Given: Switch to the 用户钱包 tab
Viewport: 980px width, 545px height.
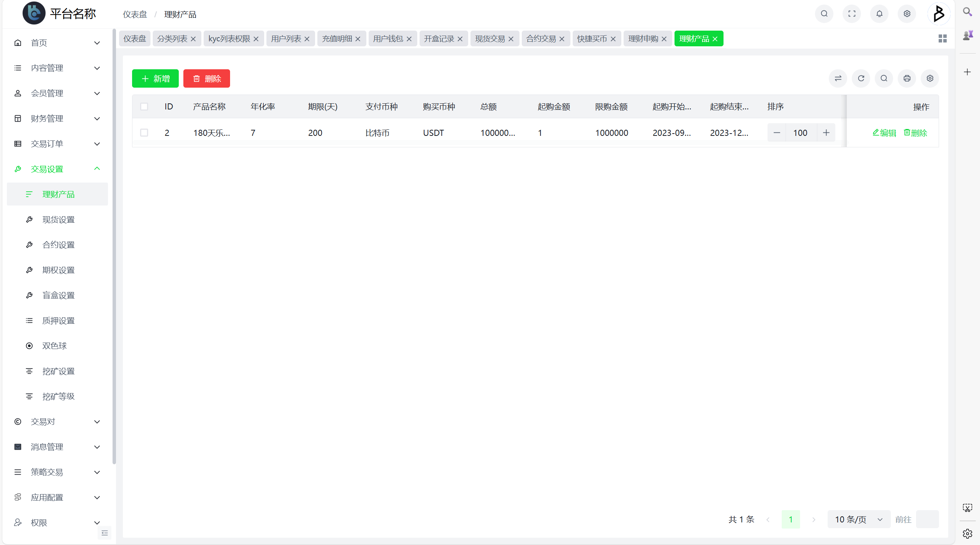Looking at the screenshot, I should tap(388, 39).
